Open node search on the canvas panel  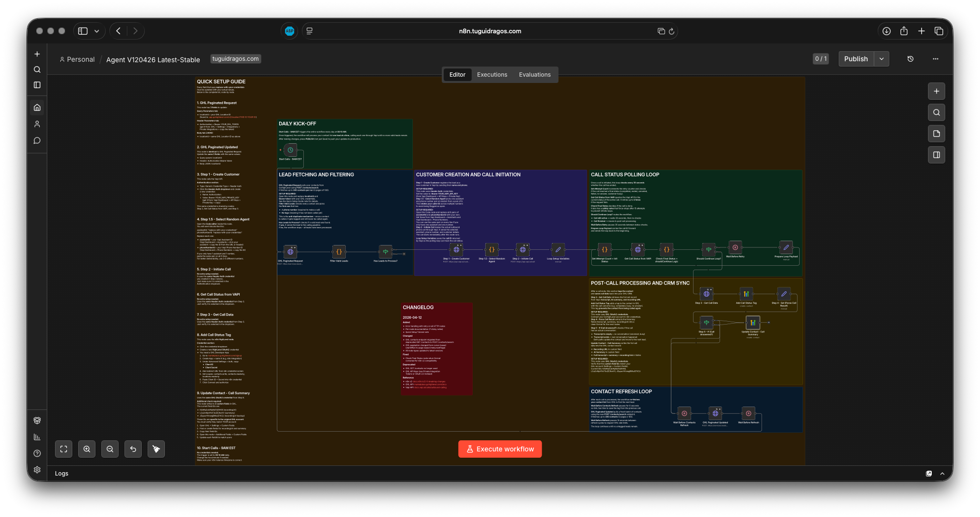937,112
